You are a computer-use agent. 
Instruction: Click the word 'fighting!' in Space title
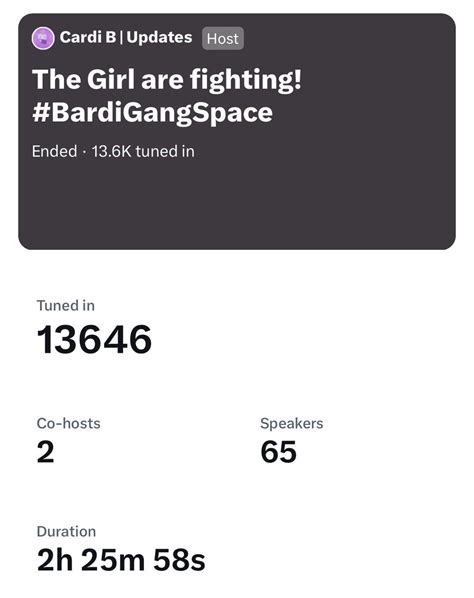coord(246,80)
